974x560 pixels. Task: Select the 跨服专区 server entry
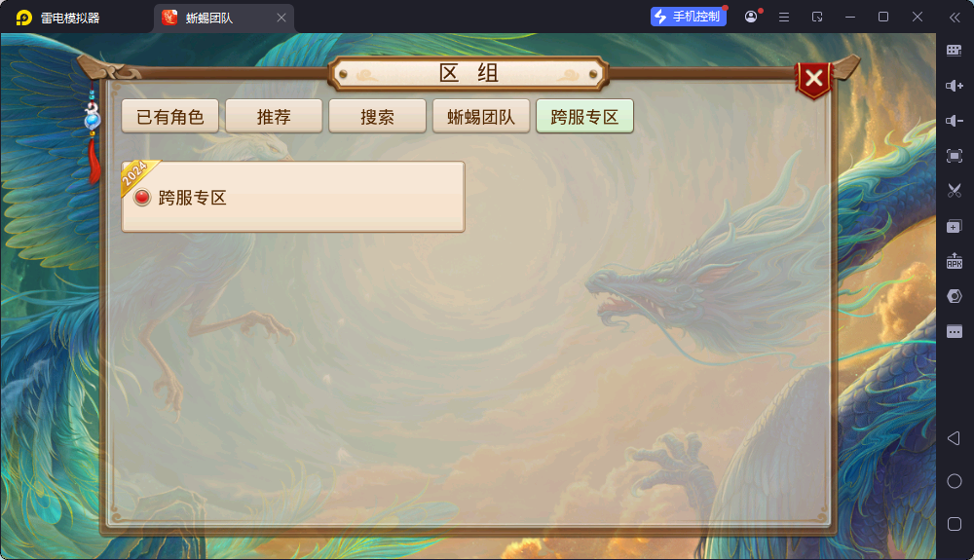pyautogui.click(x=293, y=197)
